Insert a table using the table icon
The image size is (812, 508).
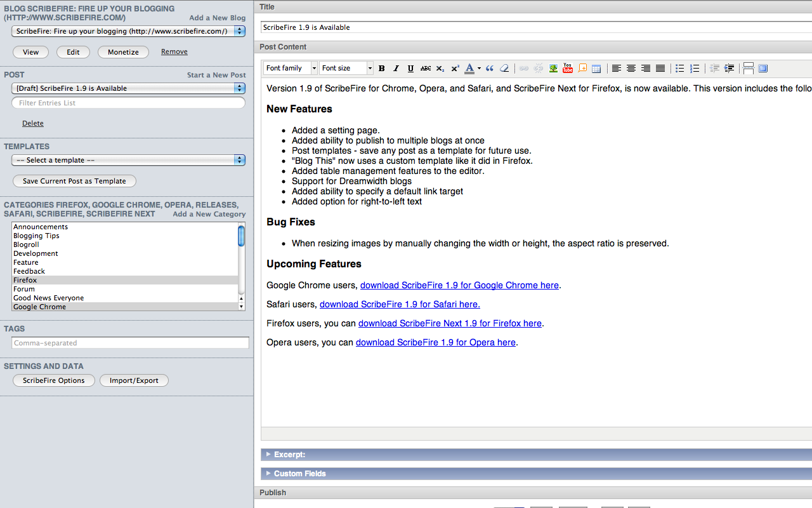coord(596,69)
